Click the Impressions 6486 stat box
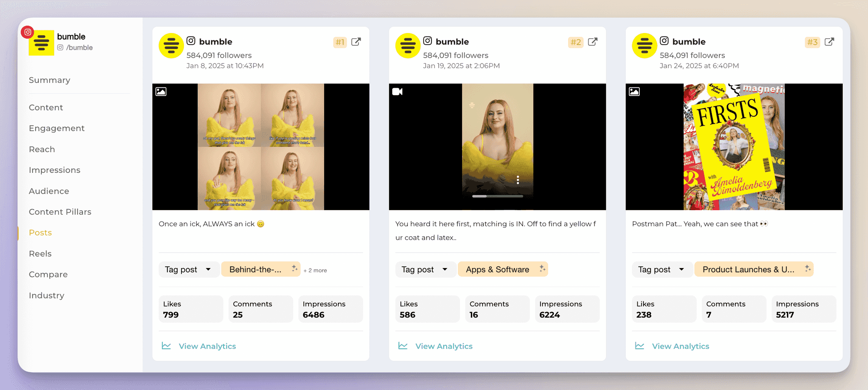This screenshot has height=390, width=868. point(331,309)
